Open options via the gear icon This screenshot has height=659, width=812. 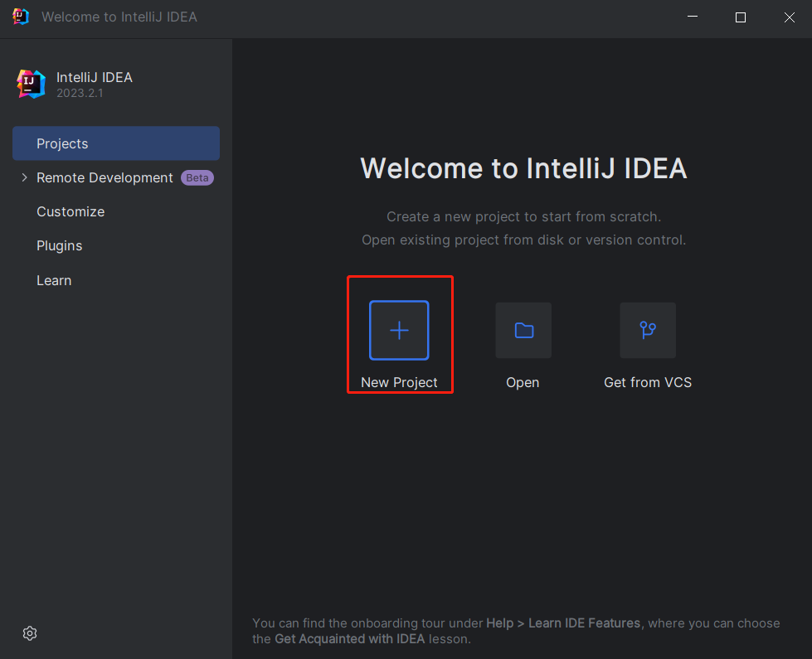[x=30, y=633]
